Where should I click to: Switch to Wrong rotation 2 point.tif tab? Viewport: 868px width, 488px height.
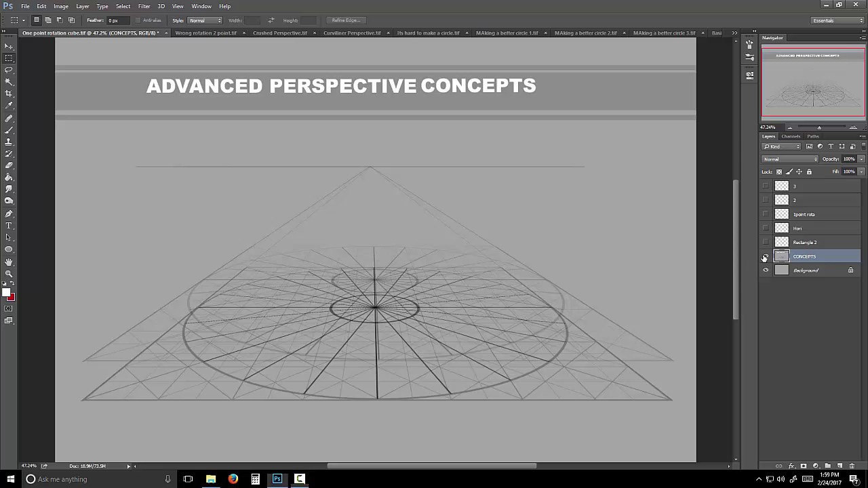pyautogui.click(x=206, y=33)
